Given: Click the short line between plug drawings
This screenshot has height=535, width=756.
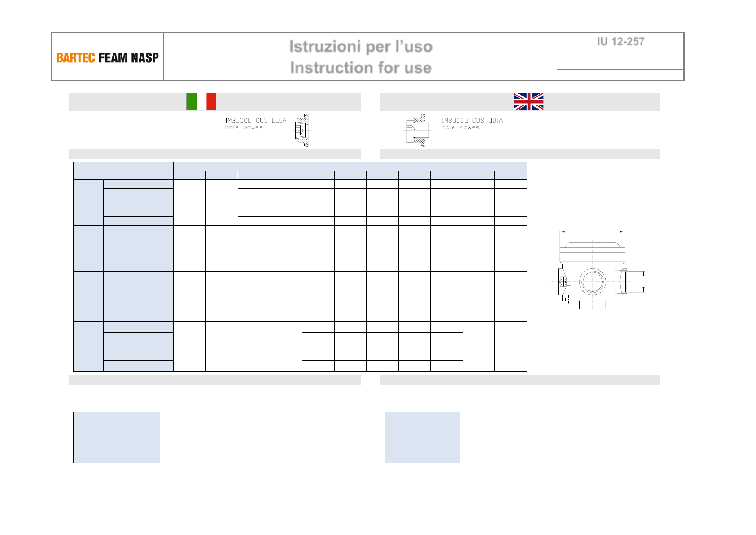Looking at the screenshot, I should point(360,125).
